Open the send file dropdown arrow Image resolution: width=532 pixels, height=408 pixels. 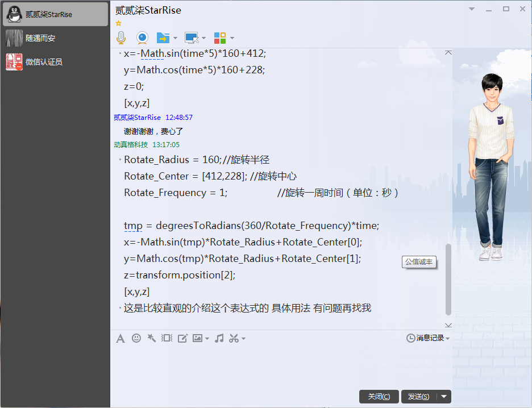tap(175, 38)
